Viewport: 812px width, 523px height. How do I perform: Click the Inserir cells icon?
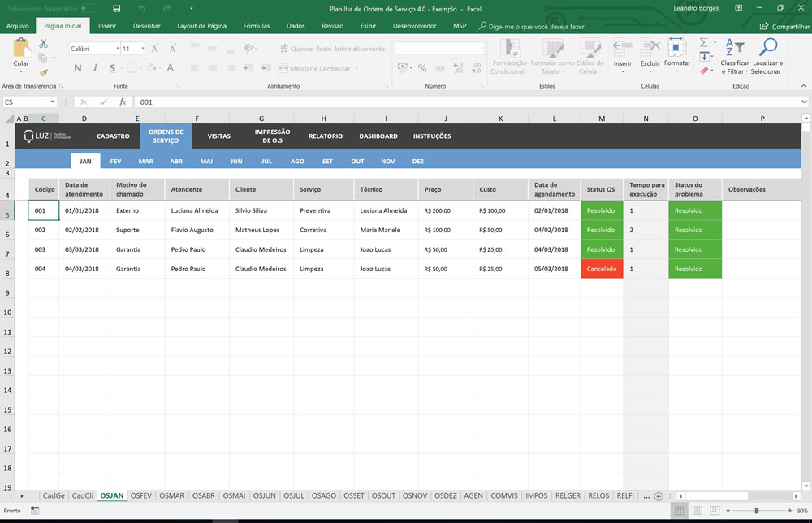[623, 48]
